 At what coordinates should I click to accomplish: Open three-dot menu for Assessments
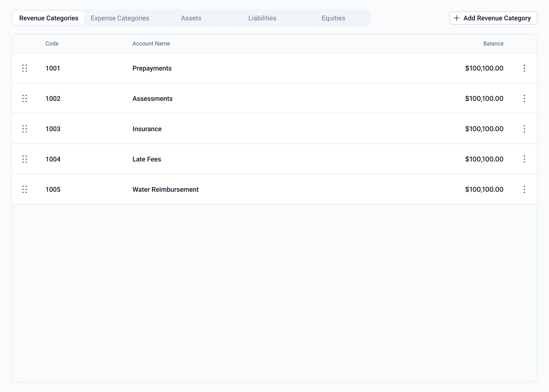[524, 98]
